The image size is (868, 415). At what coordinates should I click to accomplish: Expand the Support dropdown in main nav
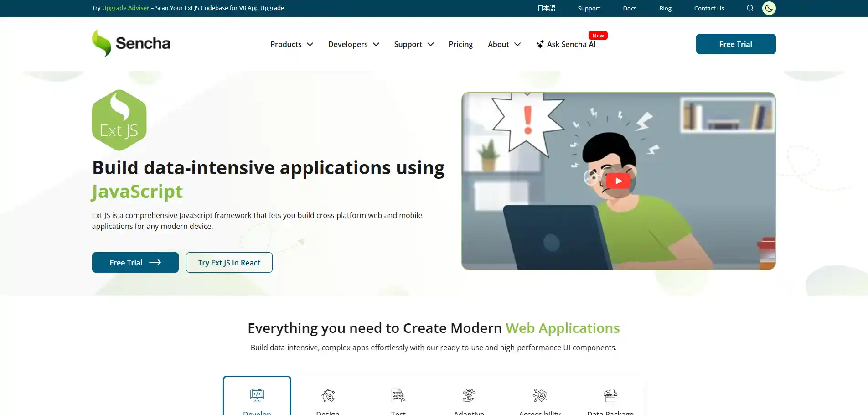(x=414, y=44)
